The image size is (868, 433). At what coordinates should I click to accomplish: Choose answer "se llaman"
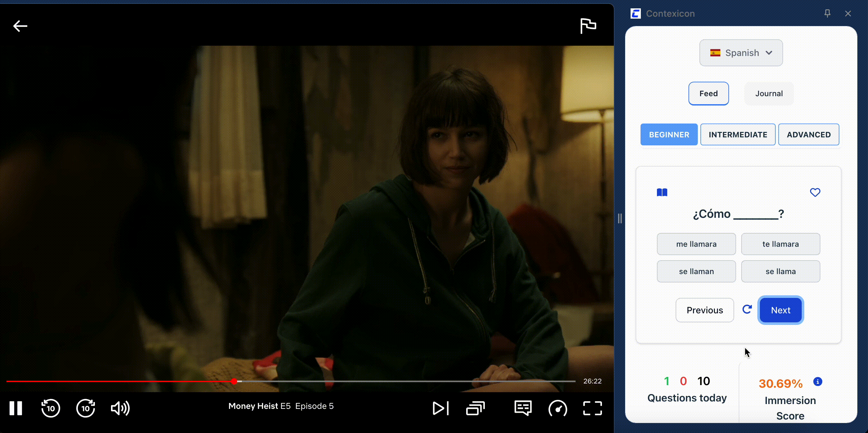click(x=697, y=271)
